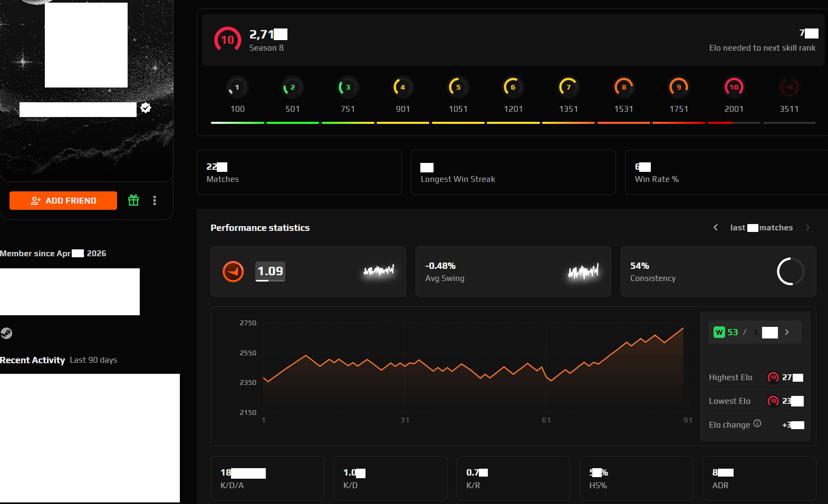This screenshot has height=504, width=828.
Task: Click the Elo change info icon
Action: click(757, 423)
